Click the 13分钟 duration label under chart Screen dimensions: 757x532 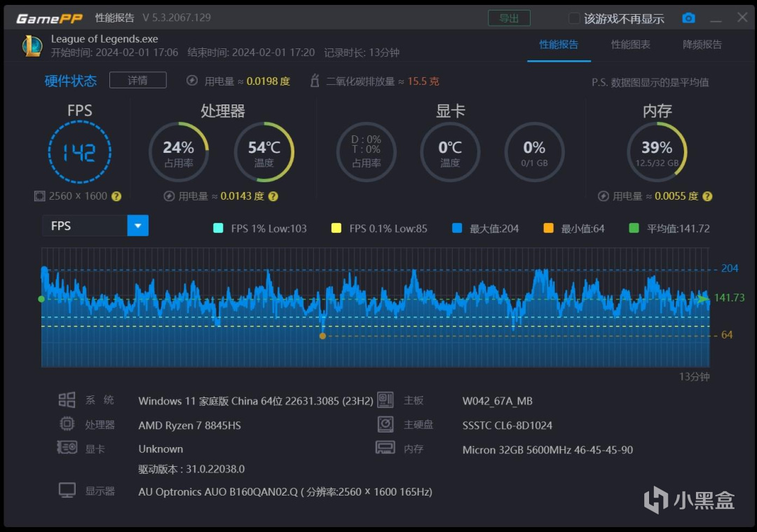click(694, 376)
